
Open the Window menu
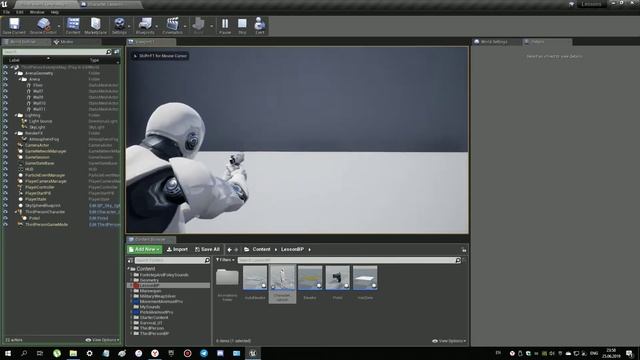37,12
